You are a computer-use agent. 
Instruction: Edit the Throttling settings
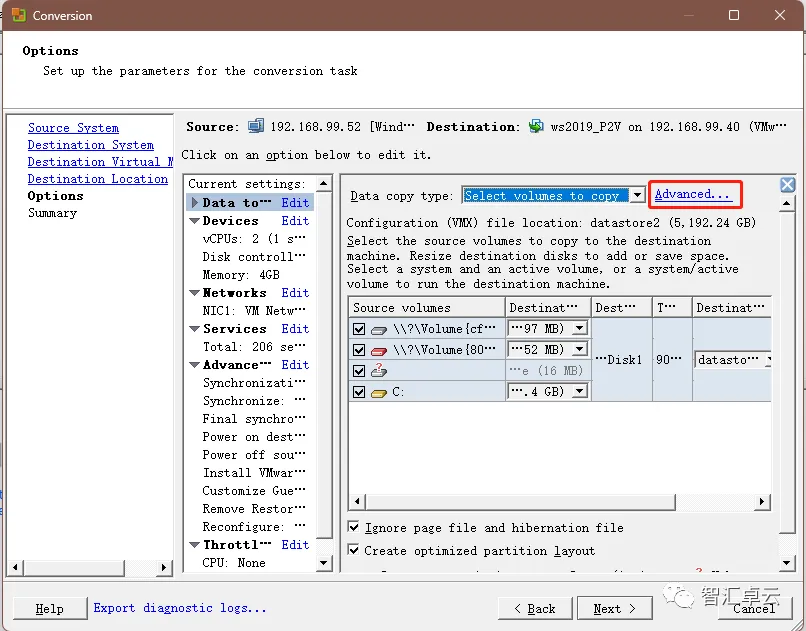click(295, 544)
